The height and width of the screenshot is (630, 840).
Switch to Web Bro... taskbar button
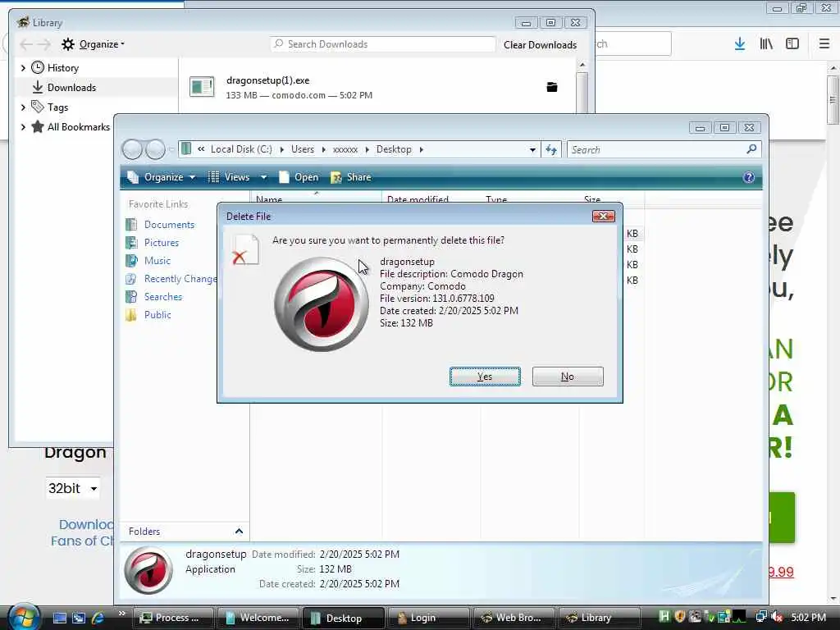(x=514, y=618)
